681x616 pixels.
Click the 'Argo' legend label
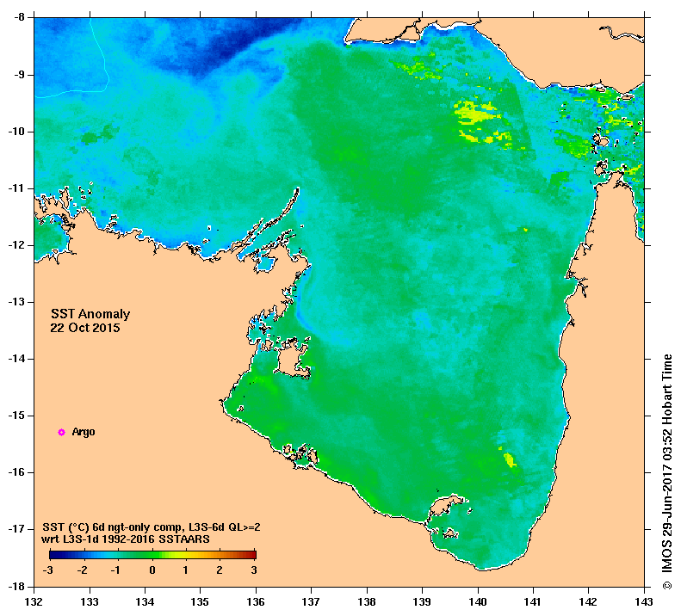point(84,432)
